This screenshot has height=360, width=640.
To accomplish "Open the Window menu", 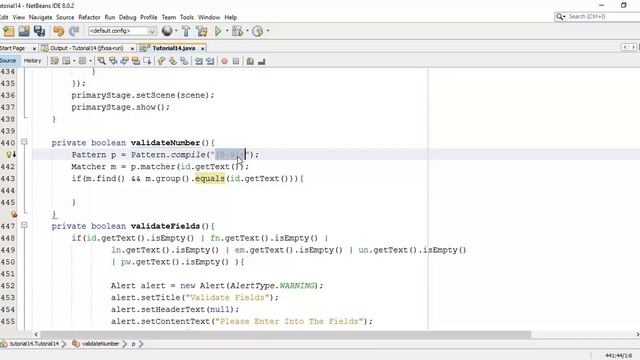I will 209,17.
